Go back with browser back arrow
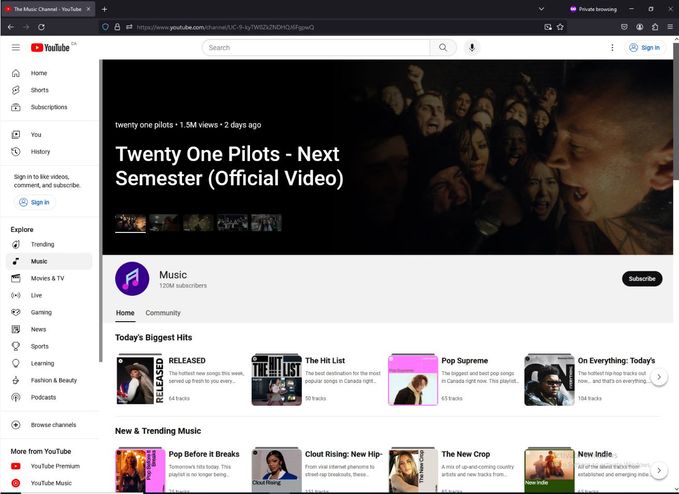The image size is (679, 494). (11, 27)
